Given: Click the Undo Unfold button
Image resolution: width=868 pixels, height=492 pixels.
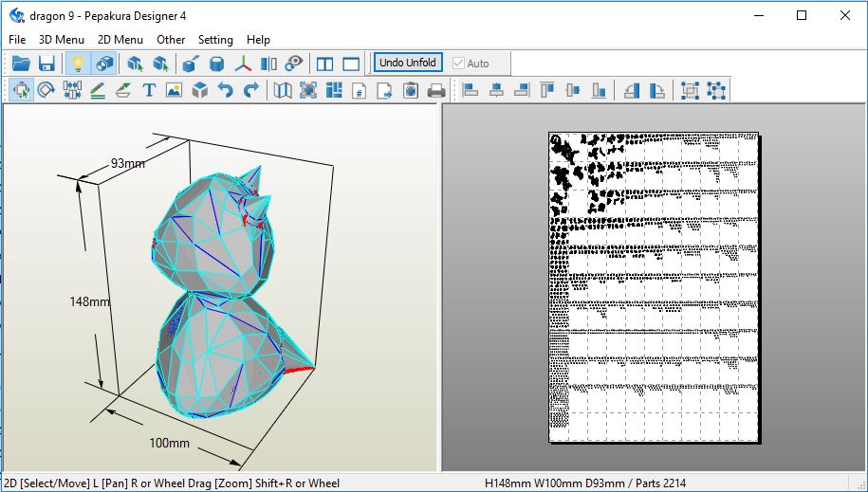Looking at the screenshot, I should click(x=408, y=63).
